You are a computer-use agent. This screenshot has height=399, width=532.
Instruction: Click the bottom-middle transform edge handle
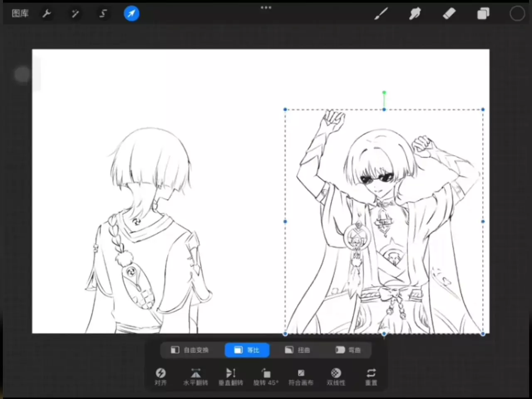tap(384, 334)
